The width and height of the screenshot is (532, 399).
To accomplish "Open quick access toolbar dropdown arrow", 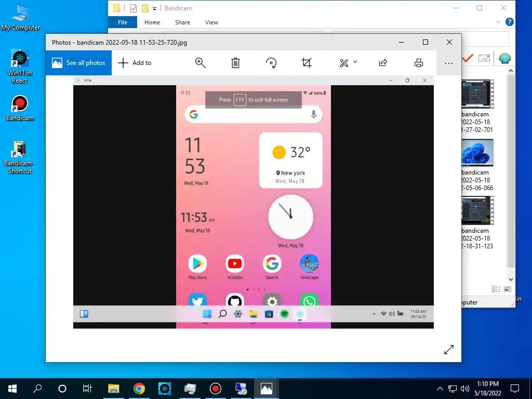I will click(154, 8).
